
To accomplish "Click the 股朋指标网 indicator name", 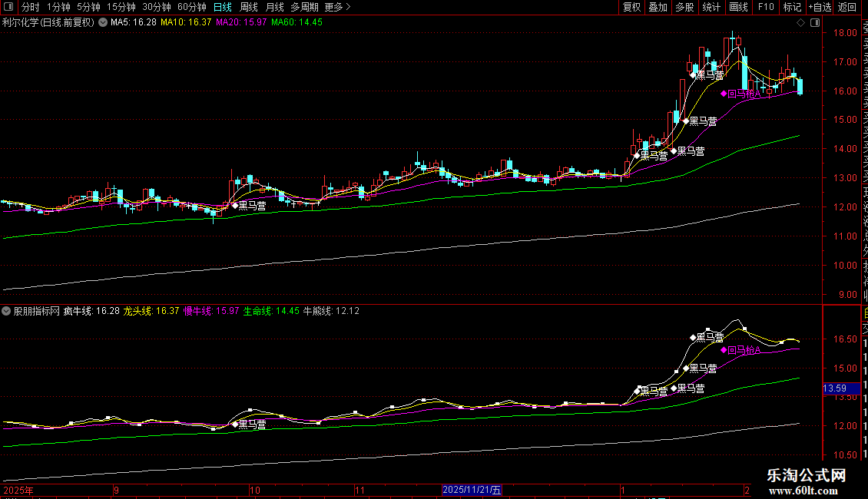I will [37, 311].
